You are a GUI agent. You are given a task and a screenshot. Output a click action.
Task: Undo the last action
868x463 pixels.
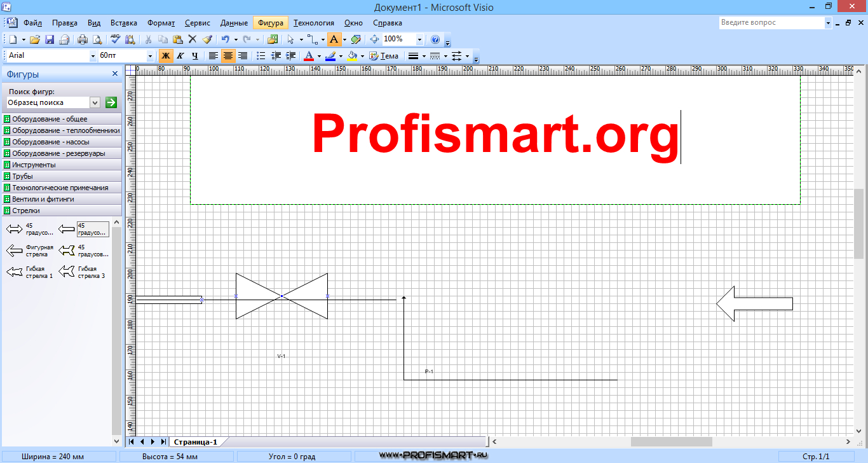[225, 39]
